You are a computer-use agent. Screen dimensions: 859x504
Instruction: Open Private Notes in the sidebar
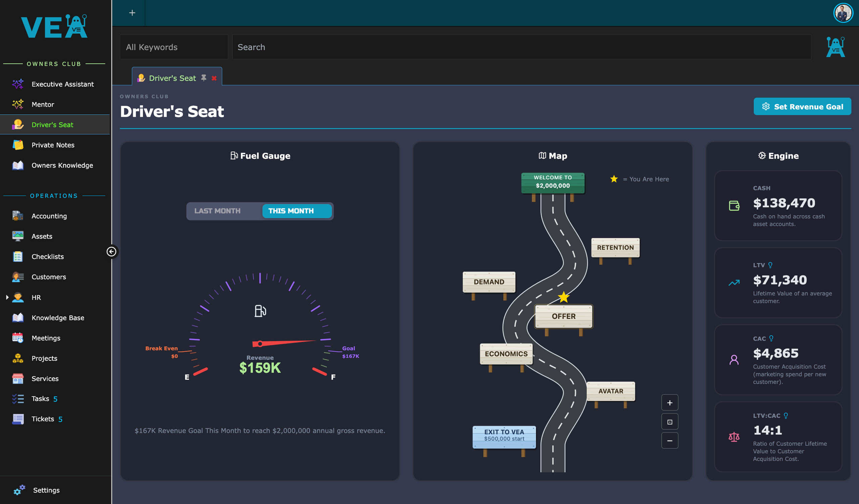[55, 145]
